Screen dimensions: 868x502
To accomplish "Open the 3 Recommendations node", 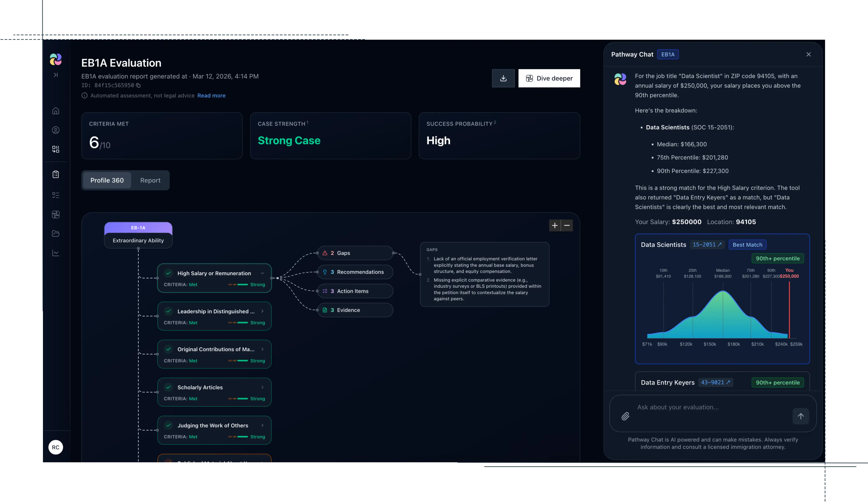I will pos(355,272).
